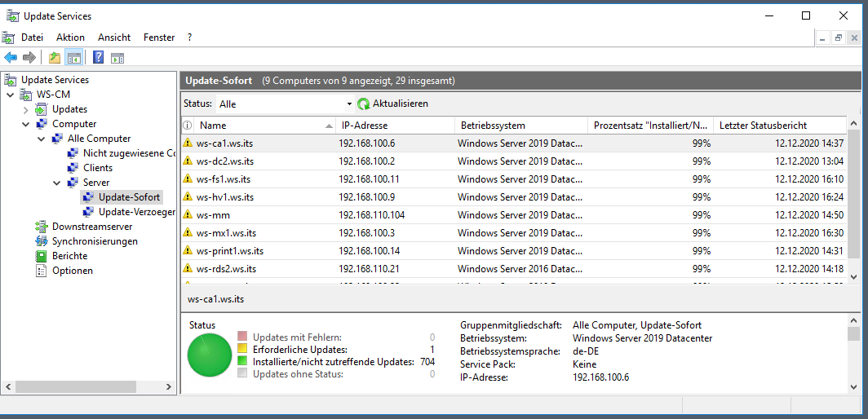The image size is (868, 419).
Task: Minimize the inner MDI child window
Action: pyautogui.click(x=823, y=37)
